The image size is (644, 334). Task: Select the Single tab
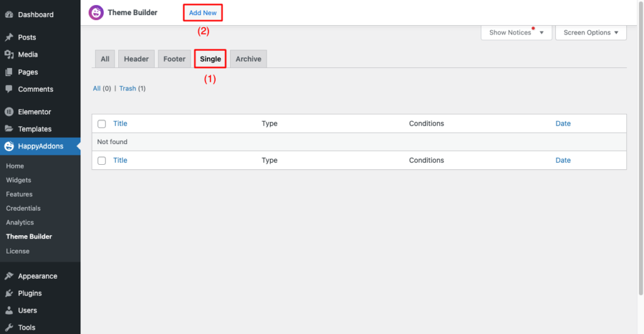[x=210, y=58]
